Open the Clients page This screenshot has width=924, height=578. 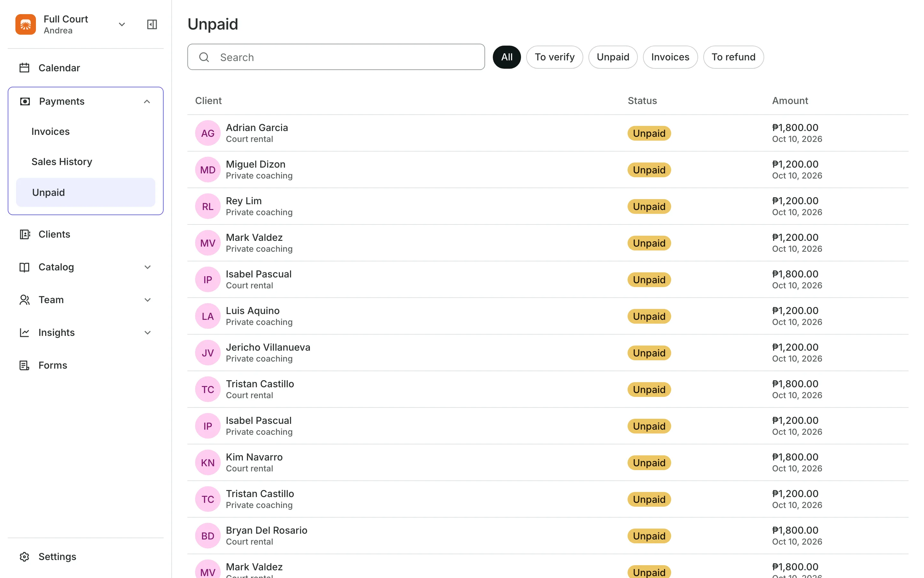point(86,234)
